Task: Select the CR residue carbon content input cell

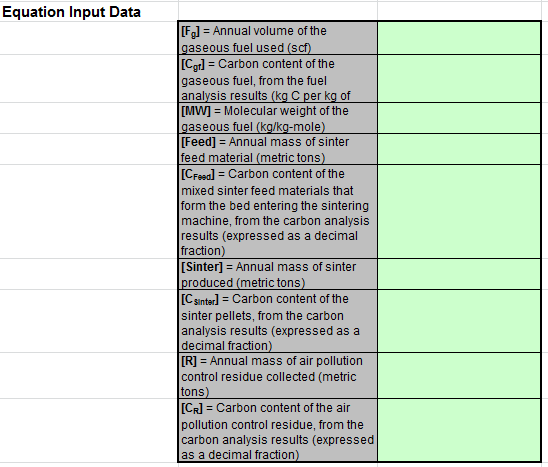Action: point(459,430)
